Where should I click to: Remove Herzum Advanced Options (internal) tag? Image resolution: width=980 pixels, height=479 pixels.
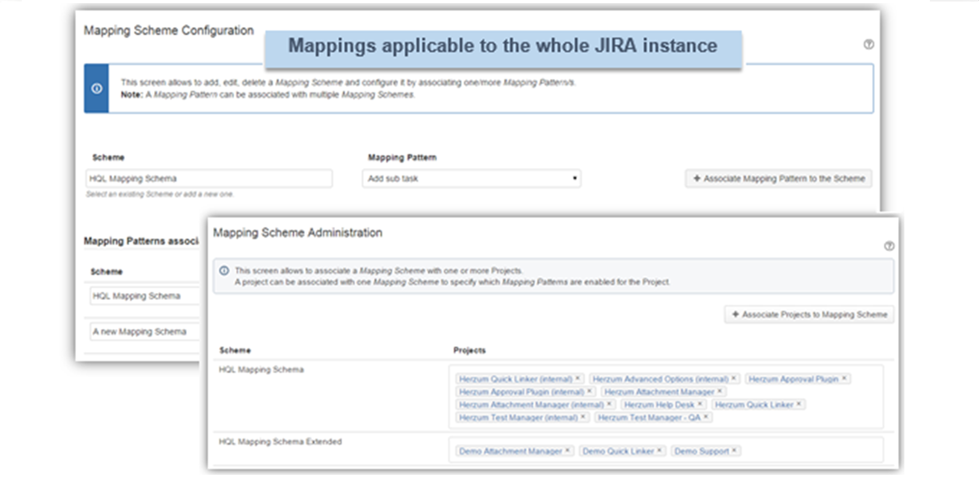tap(733, 378)
